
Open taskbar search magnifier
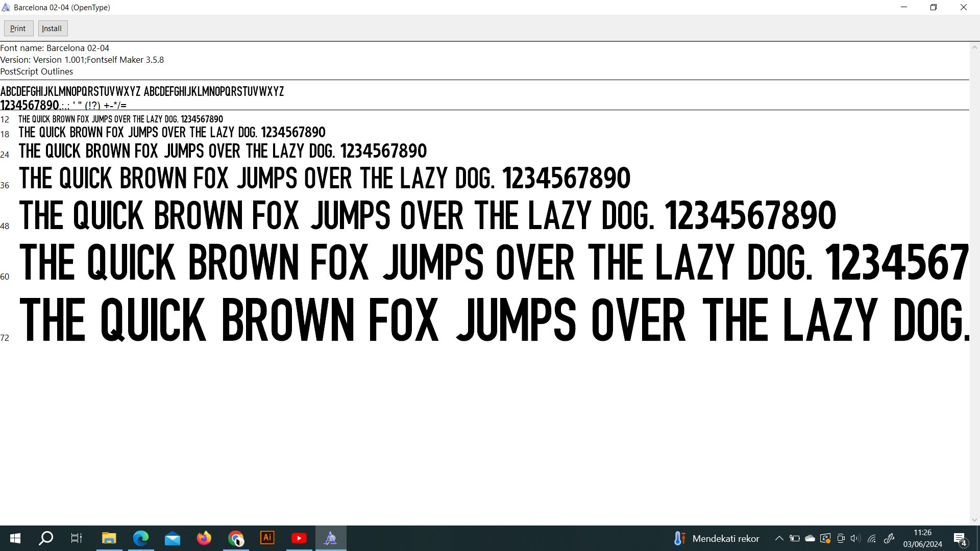click(46, 538)
